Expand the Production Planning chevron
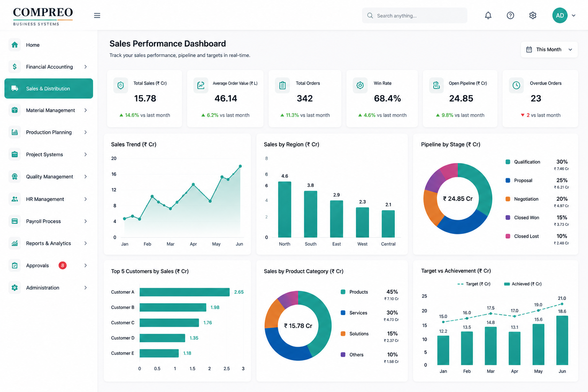588x392 pixels. [86, 132]
